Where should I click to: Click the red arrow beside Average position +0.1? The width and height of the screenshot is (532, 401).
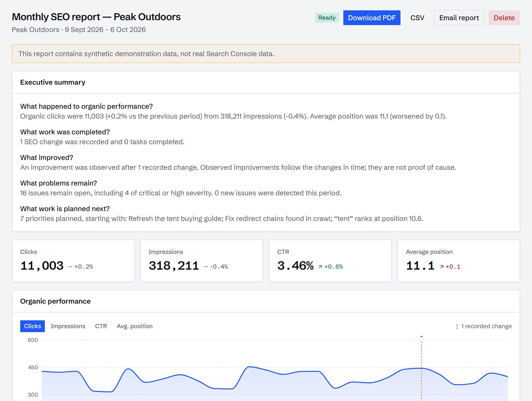442,267
